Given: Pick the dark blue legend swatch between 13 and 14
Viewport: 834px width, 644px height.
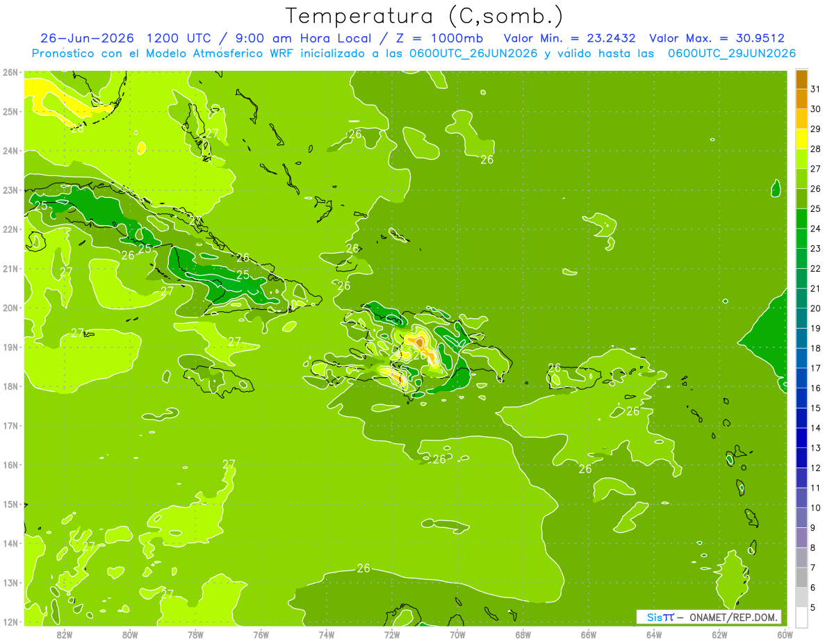Looking at the screenshot, I should (x=801, y=438).
